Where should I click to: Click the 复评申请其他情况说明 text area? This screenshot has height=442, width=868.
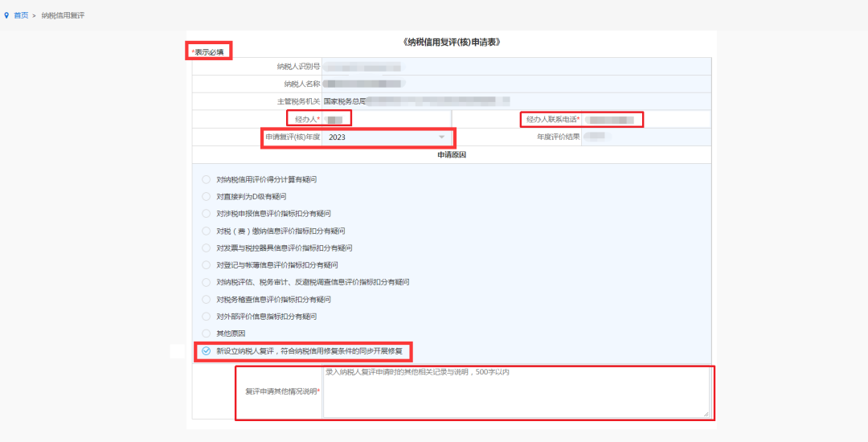coord(516,391)
